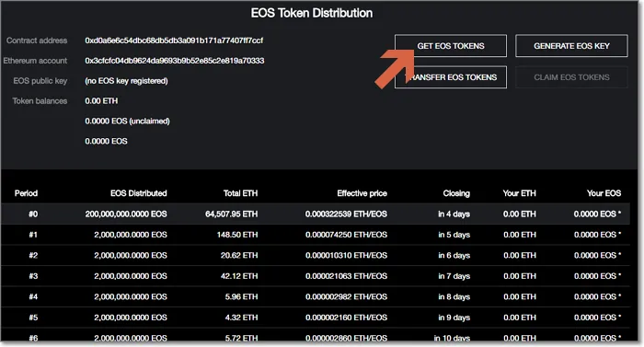644x347 pixels.
Task: Click the 148.50 ETH total cell
Action: pos(237,235)
